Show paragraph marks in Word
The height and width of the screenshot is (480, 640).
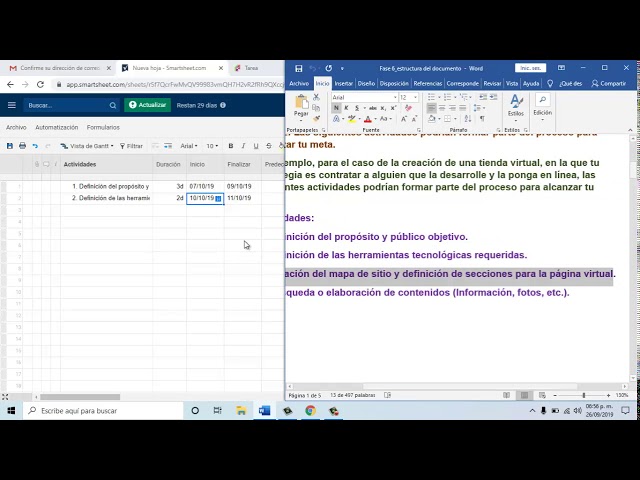tap(482, 119)
